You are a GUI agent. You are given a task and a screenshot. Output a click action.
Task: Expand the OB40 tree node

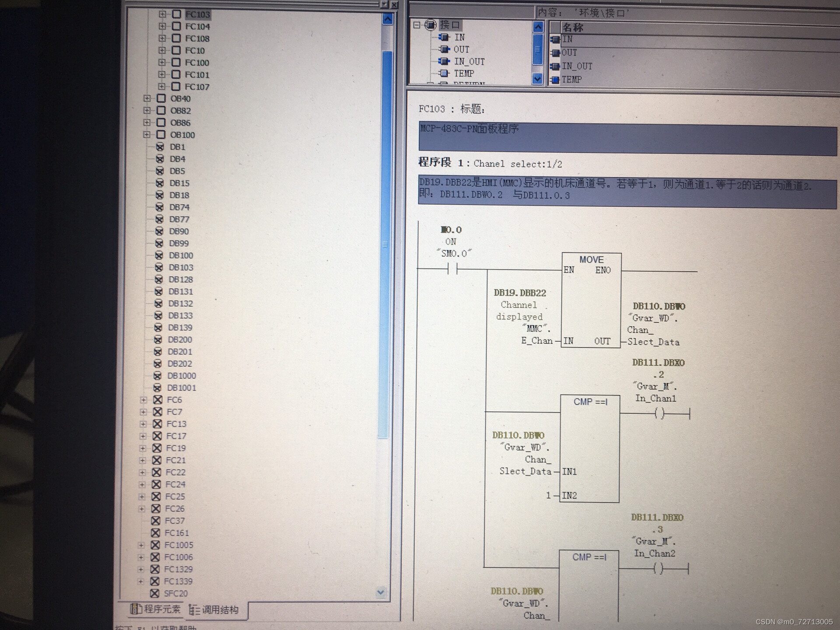click(147, 98)
